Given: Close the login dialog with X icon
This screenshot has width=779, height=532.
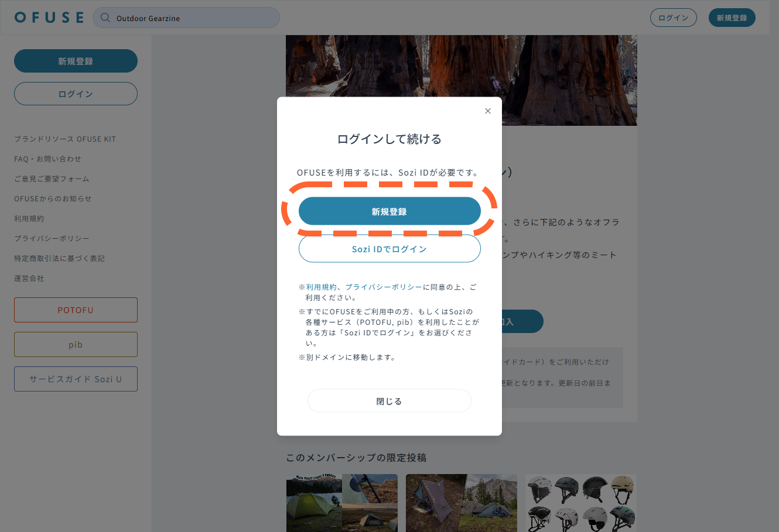Looking at the screenshot, I should point(488,111).
